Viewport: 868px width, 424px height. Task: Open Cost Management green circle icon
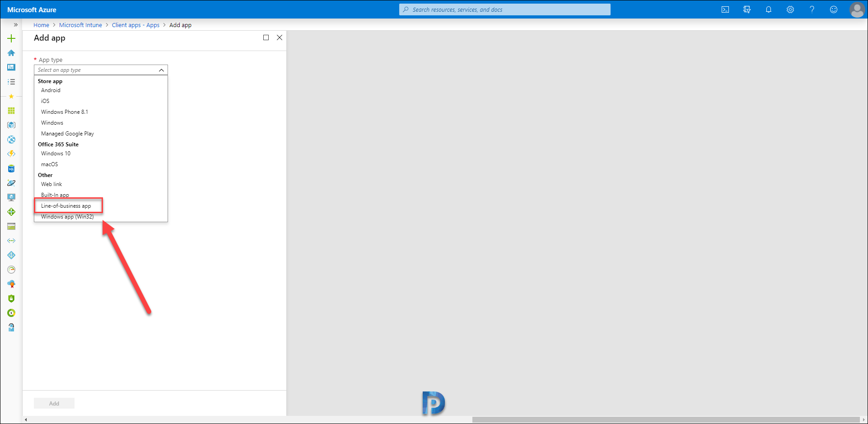coord(11,313)
